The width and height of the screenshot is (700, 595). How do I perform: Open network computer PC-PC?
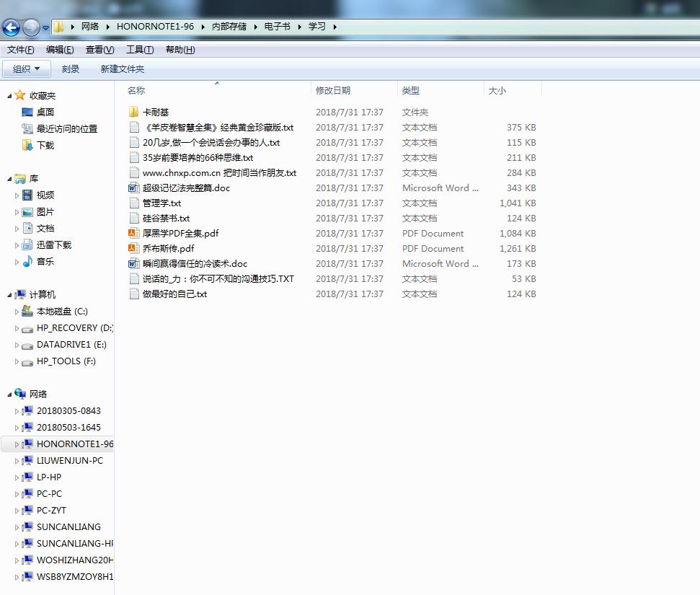coord(49,493)
